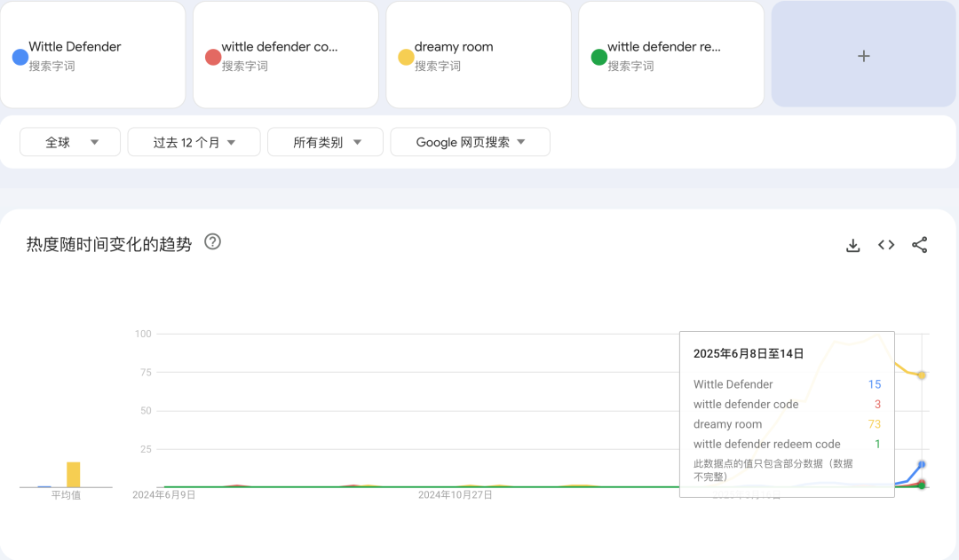The image size is (959, 560).
Task: Select the dreamy room search term card
Action: [478, 55]
